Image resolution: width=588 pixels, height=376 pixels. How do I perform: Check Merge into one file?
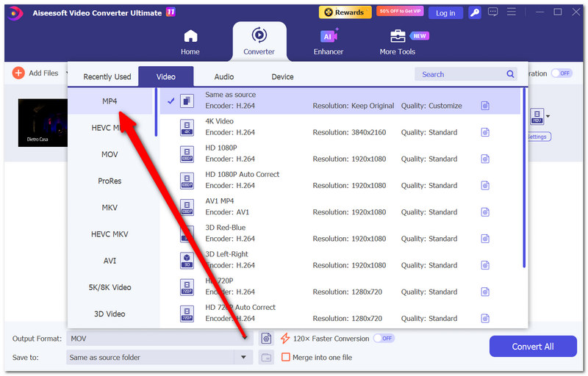coord(286,358)
